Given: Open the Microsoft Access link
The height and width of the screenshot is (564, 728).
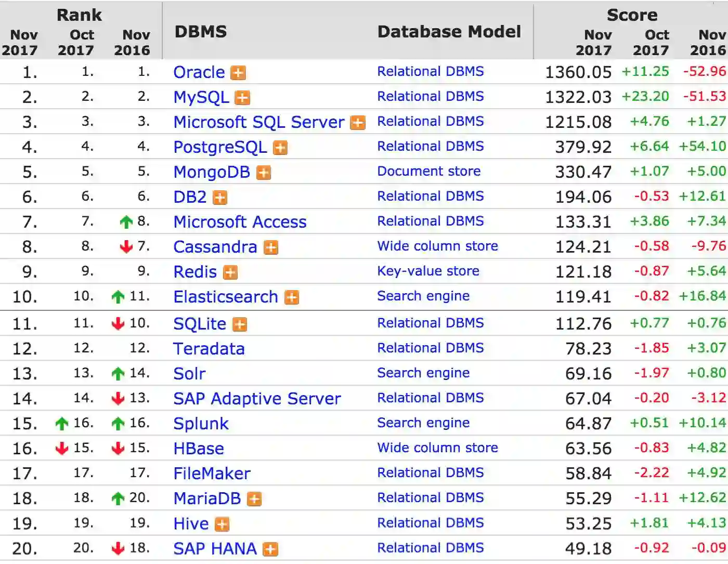Looking at the screenshot, I should point(240,222).
